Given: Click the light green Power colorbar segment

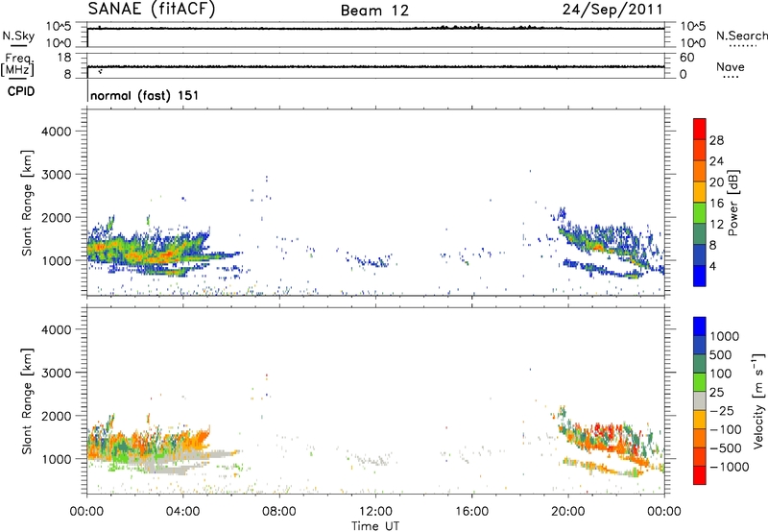Looking at the screenshot, I should (700, 212).
